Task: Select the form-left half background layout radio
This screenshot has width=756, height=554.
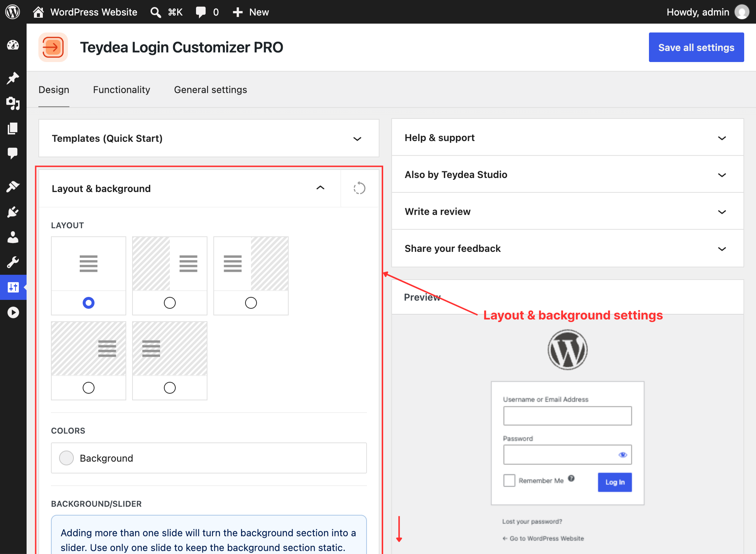Action: click(251, 303)
